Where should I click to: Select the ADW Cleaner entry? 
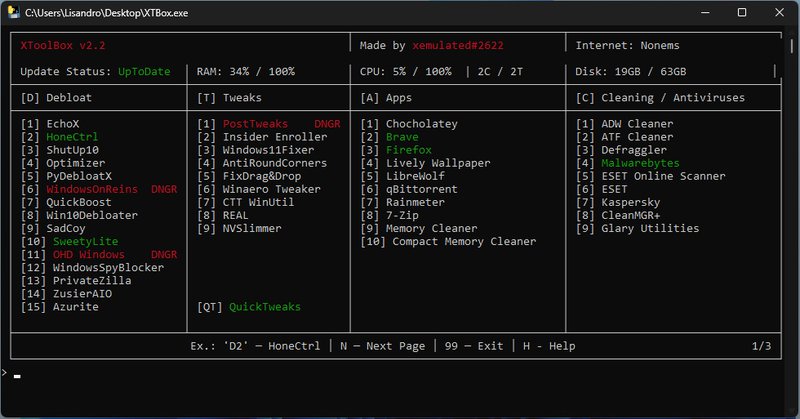(x=624, y=124)
